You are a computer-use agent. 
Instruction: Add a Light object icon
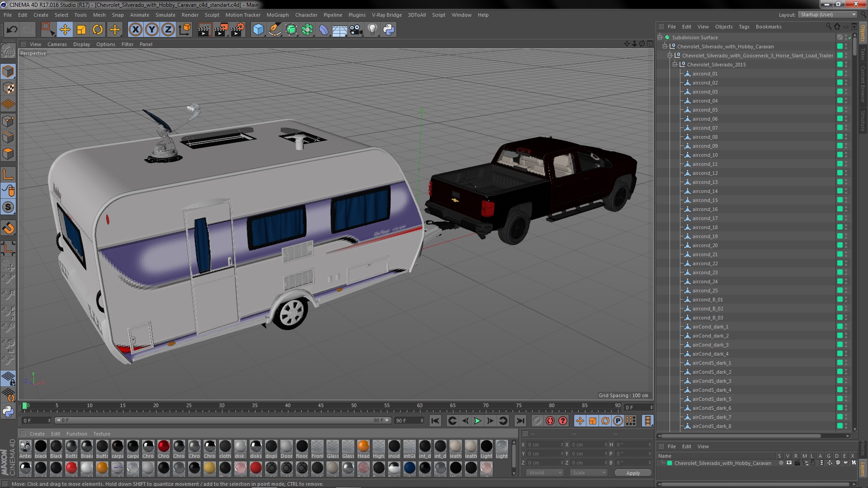pyautogui.click(x=372, y=30)
